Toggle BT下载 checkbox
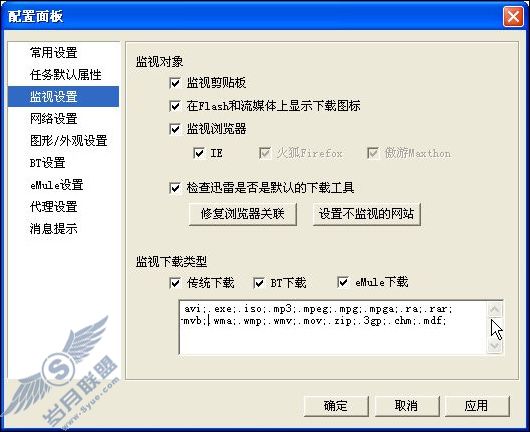The height and width of the screenshot is (432, 530). click(259, 283)
